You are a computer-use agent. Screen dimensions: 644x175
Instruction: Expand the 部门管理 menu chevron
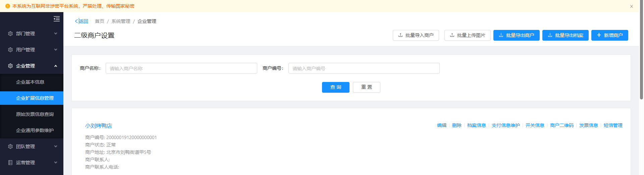click(x=56, y=34)
